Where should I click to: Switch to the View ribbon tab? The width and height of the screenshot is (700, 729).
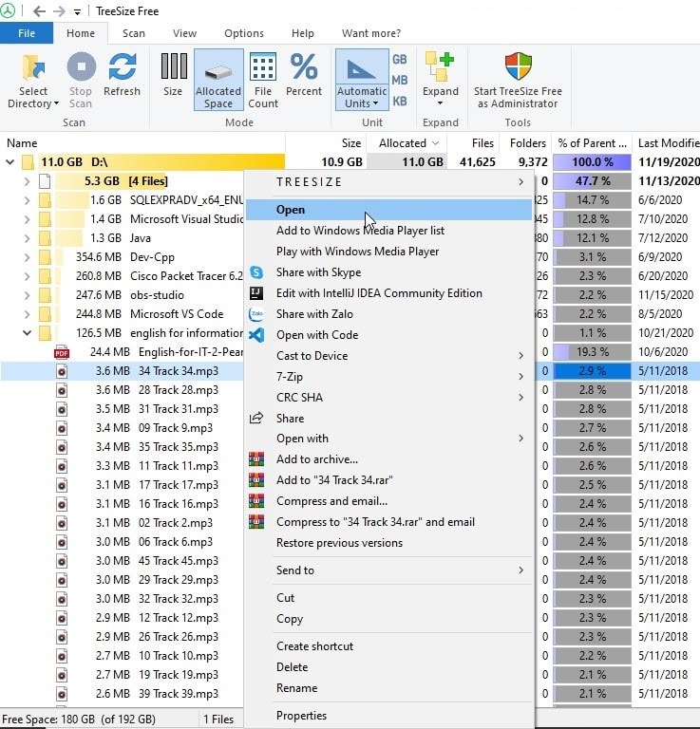tap(184, 33)
